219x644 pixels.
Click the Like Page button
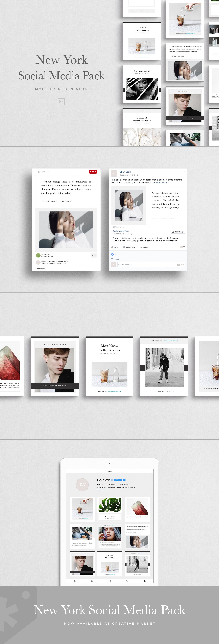pos(178,232)
